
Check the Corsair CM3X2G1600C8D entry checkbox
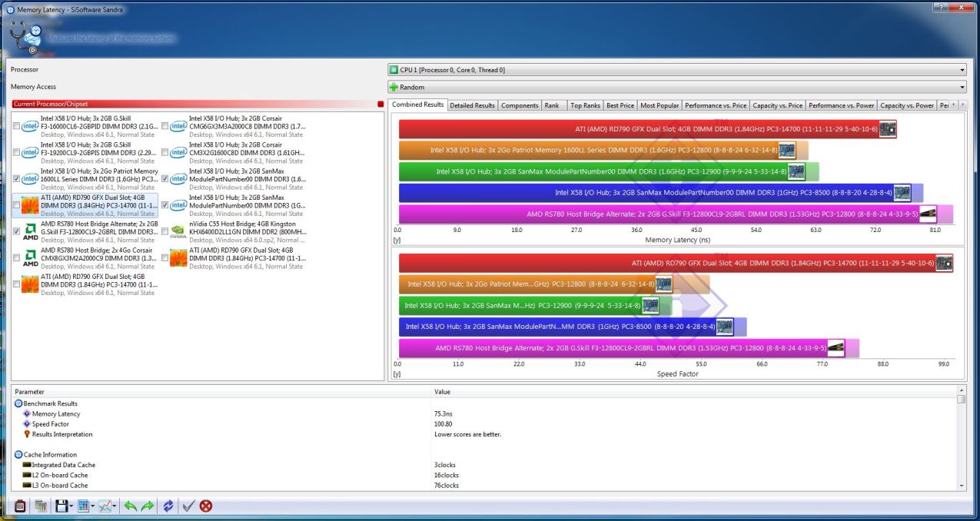[165, 152]
